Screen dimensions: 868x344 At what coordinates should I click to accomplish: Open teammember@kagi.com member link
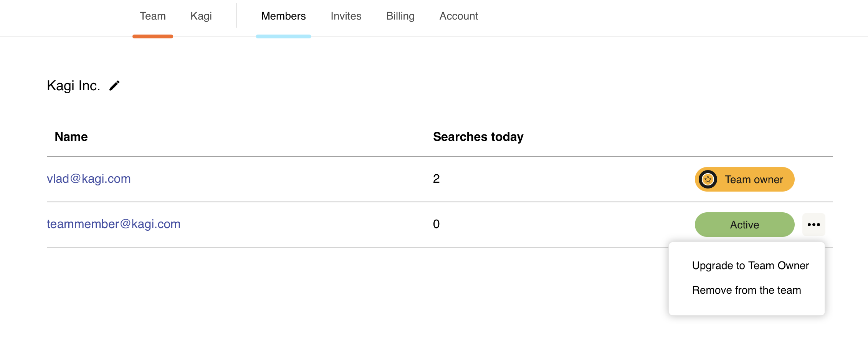114,224
